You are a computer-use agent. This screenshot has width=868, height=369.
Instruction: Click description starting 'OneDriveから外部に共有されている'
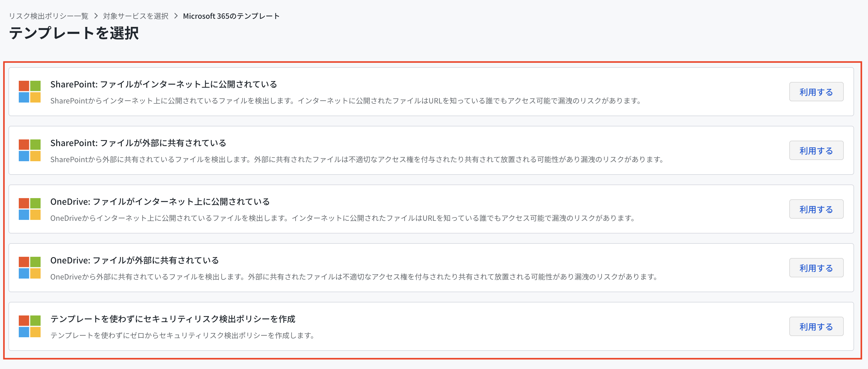[354, 277]
